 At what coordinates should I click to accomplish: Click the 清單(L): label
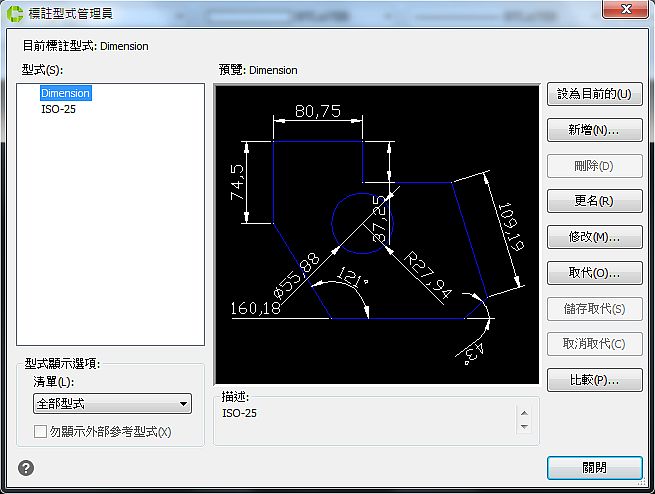[x=54, y=382]
